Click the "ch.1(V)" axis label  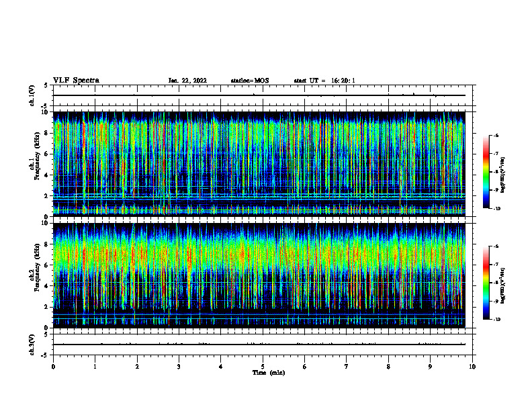pyautogui.click(x=32, y=95)
